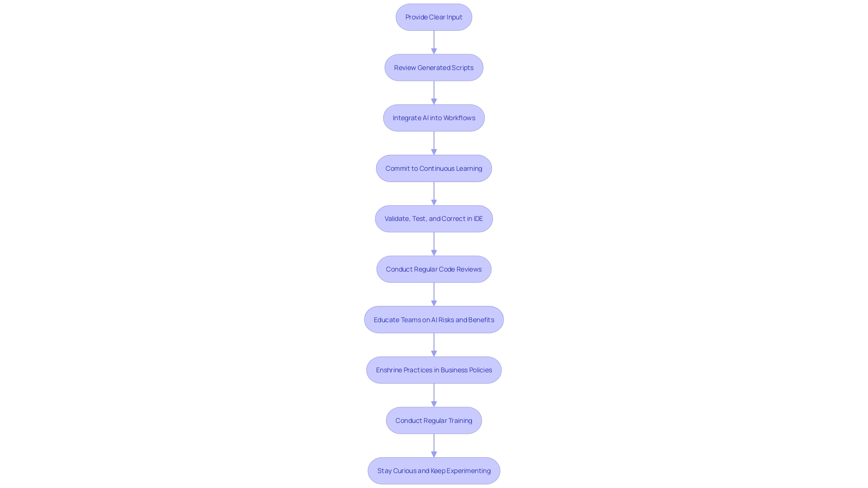Click the Stay Curious and Keep Experimenting node
The image size is (868, 488).
point(434,470)
